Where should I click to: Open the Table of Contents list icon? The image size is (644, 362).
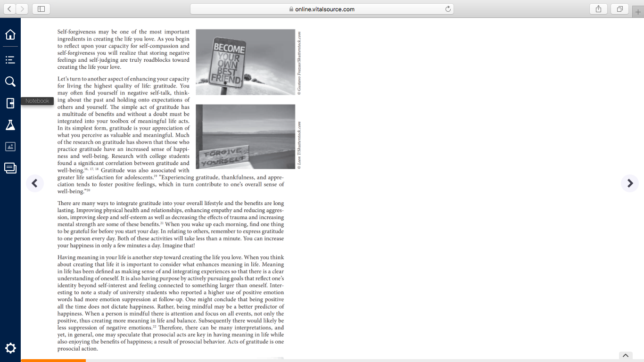10,60
